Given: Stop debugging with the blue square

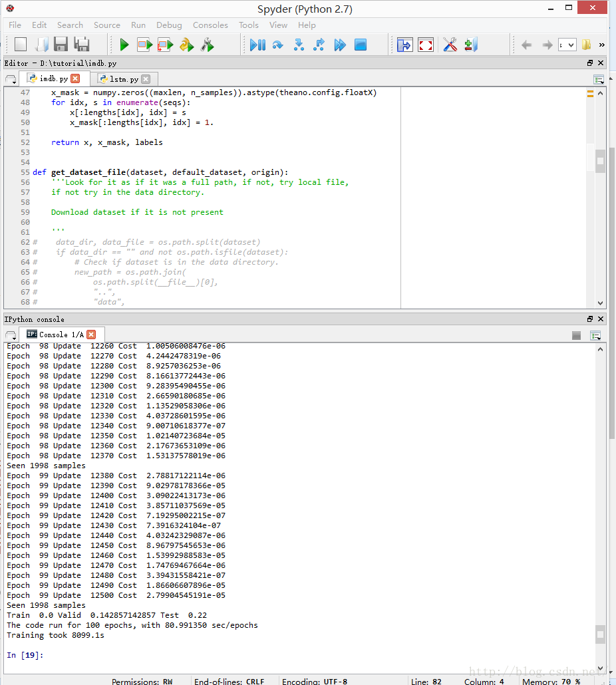Looking at the screenshot, I should pyautogui.click(x=361, y=45).
